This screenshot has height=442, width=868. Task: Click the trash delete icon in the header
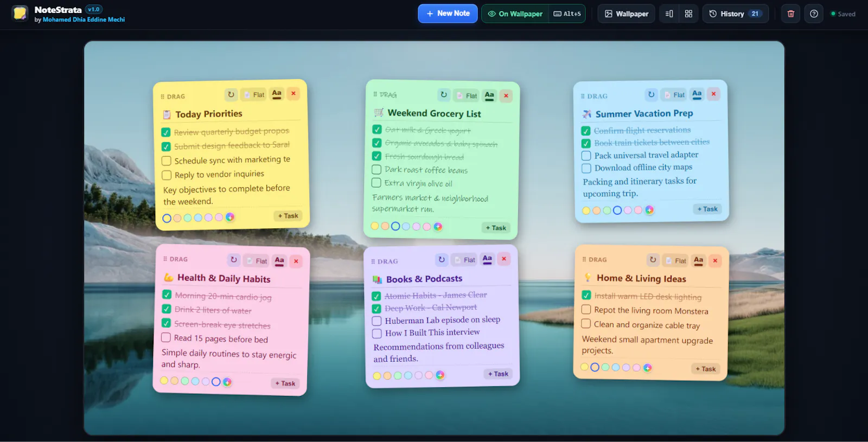[791, 14]
